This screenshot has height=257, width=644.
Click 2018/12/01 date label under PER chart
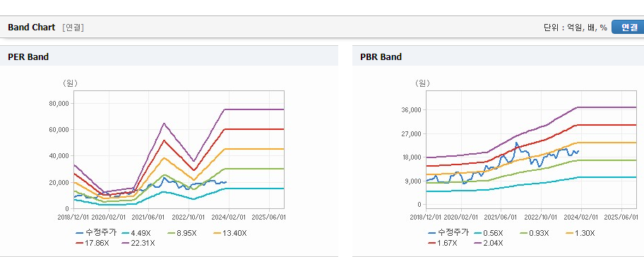tap(73, 217)
